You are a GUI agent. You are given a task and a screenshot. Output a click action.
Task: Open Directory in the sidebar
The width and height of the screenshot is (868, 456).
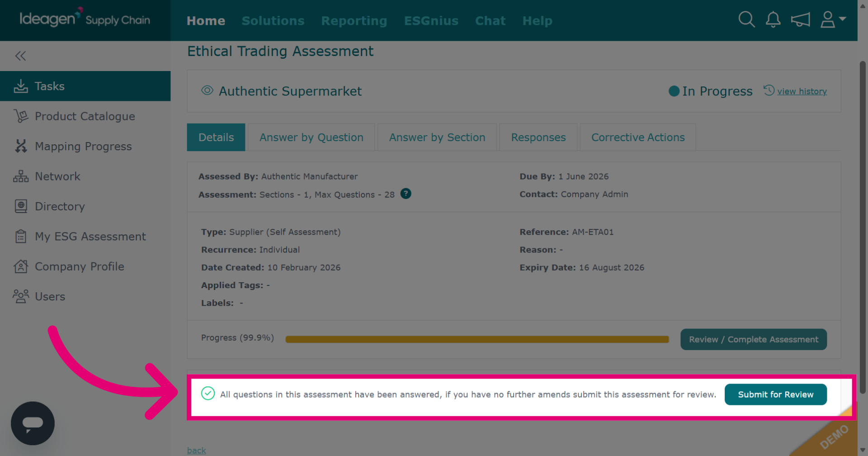click(x=85, y=206)
